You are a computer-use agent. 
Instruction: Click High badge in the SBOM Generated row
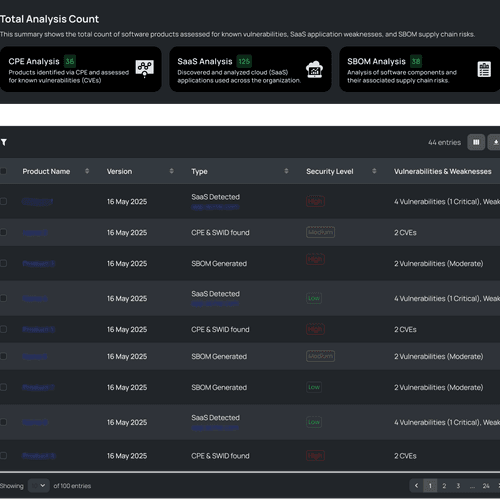pos(315,259)
